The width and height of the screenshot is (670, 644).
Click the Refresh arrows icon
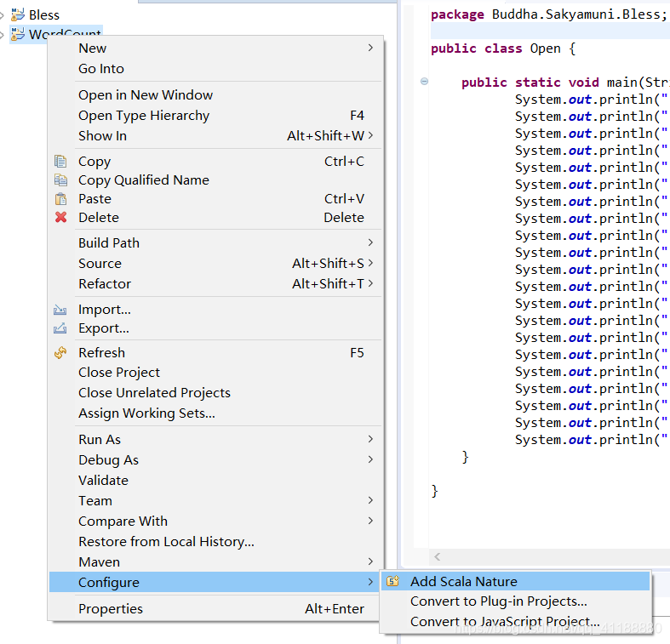(60, 353)
